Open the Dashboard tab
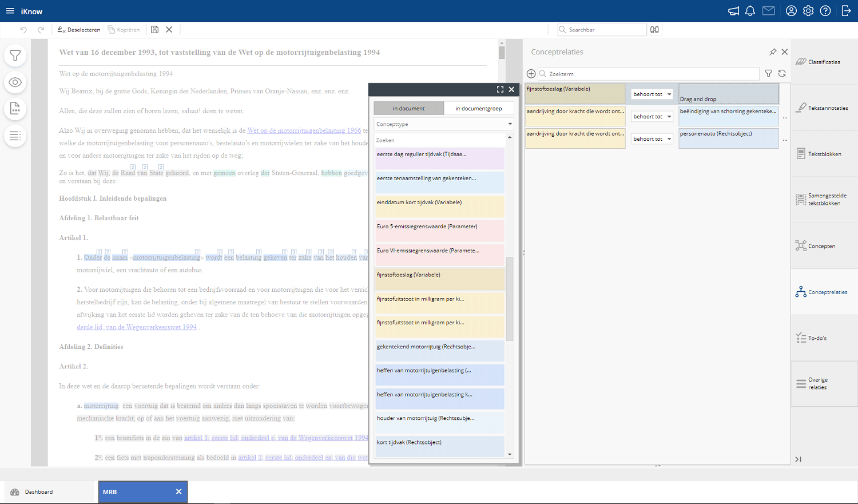Screen dimensions: 858x504 pos(49,492)
